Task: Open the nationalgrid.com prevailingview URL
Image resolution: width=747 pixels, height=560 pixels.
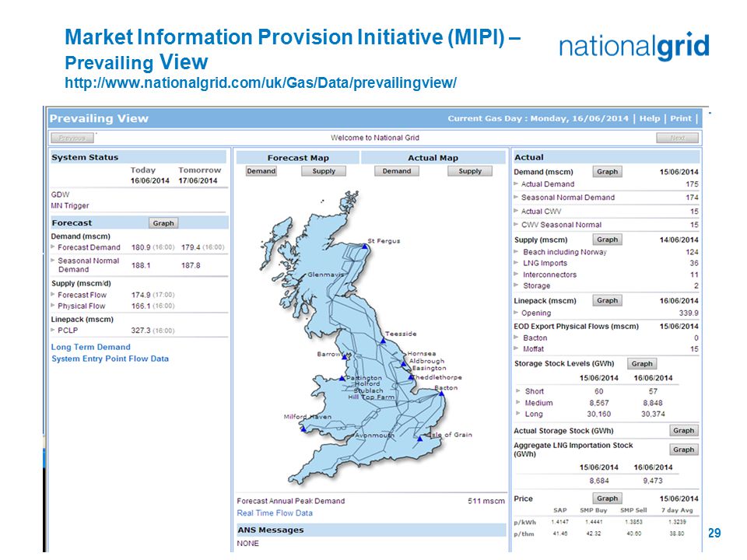Action: [x=261, y=83]
